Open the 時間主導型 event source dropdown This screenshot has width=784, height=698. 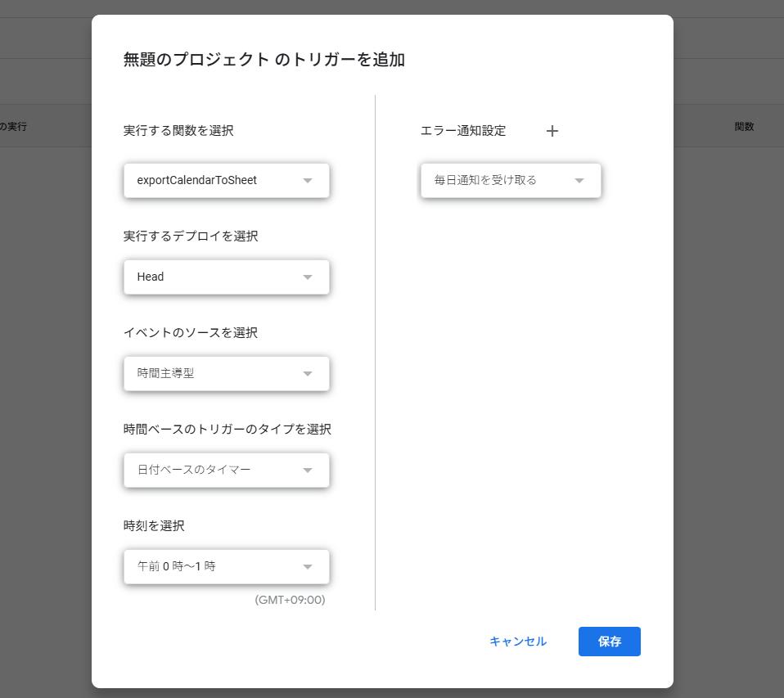[x=213, y=373]
